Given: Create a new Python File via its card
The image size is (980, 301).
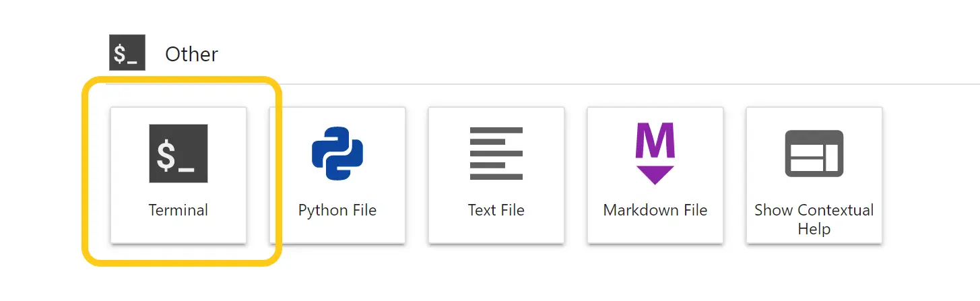Looking at the screenshot, I should 337,175.
